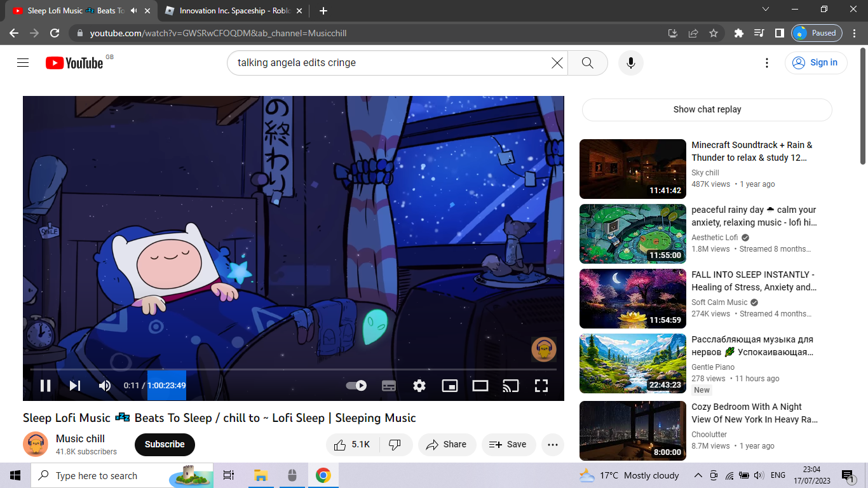Share this page from address bar
This screenshot has height=488, width=868.
[x=693, y=33]
